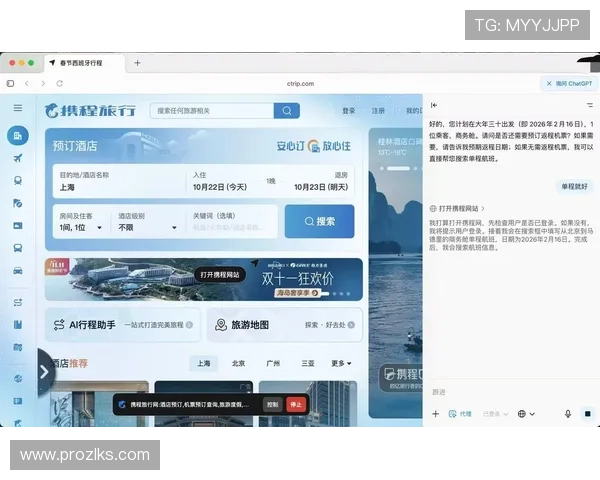Open the globe icon in Ctrip sidebar

pos(18,379)
